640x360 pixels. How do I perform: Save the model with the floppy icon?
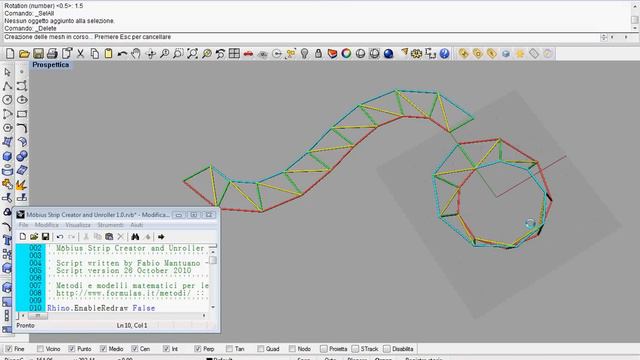coord(38,53)
